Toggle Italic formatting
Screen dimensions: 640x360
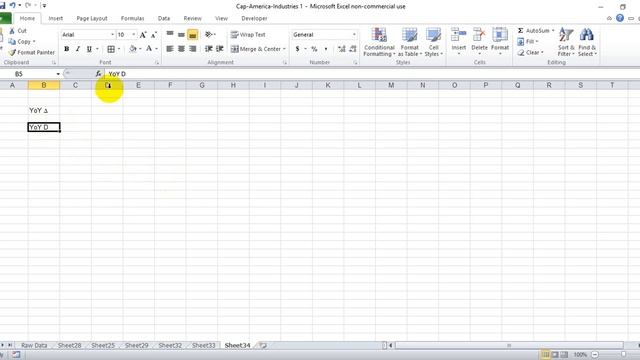78,49
